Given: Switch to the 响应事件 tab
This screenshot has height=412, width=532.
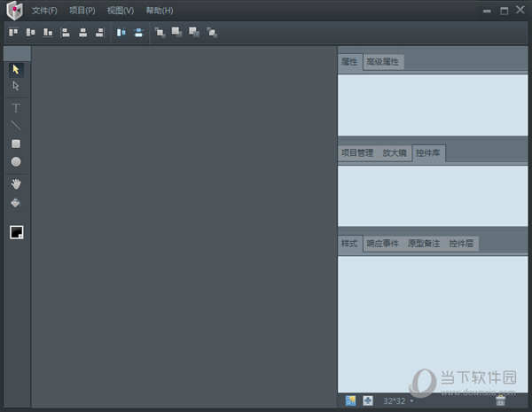Looking at the screenshot, I should (383, 244).
